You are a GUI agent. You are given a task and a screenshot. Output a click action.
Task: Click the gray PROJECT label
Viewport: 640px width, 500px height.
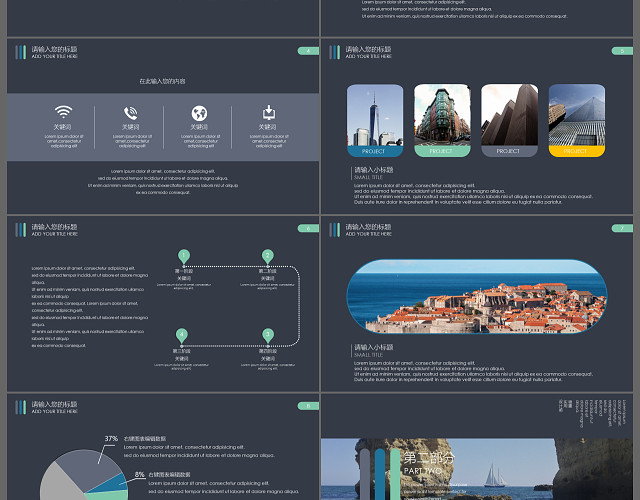click(509, 151)
